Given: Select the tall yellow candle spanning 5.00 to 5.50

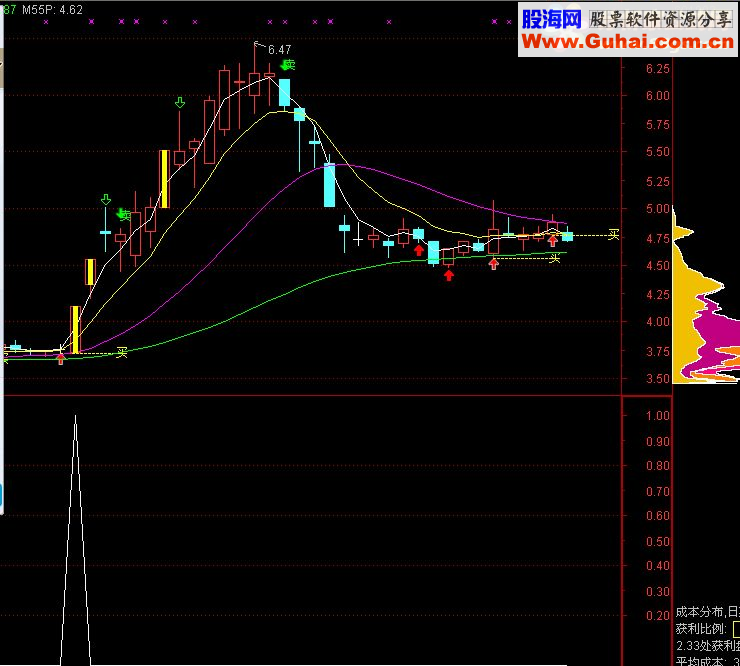Looking at the screenshot, I should pyautogui.click(x=164, y=179).
